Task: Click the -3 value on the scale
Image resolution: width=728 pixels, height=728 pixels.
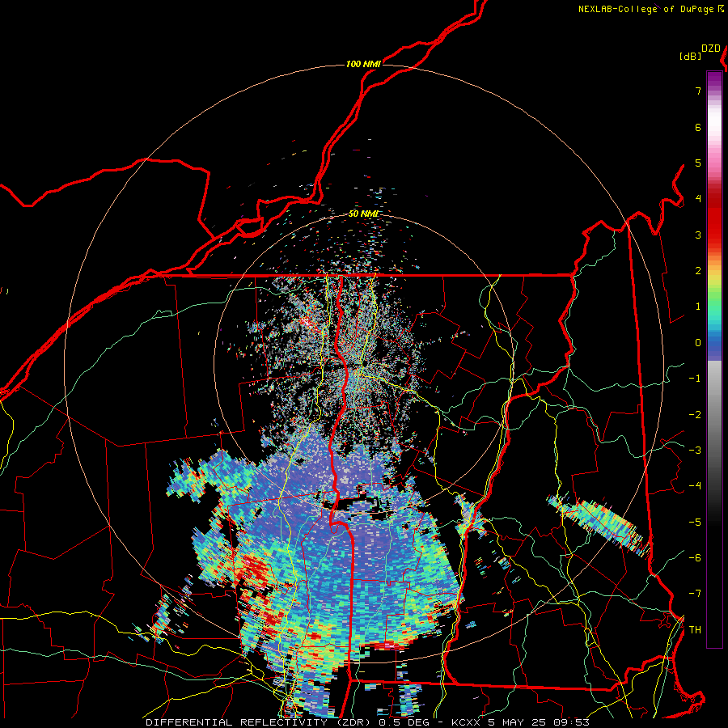Action: 695,451
